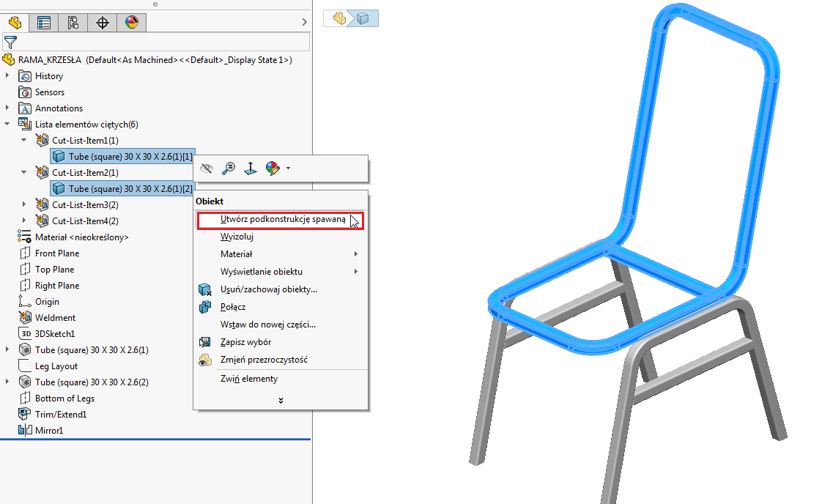Collapse Cut-List-Item1(1)

click(24, 140)
